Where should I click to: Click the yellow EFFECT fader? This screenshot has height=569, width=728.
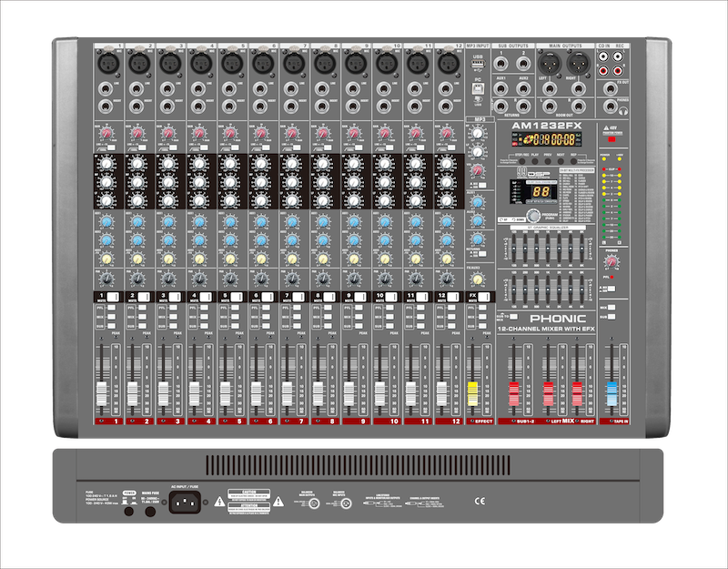point(472,394)
